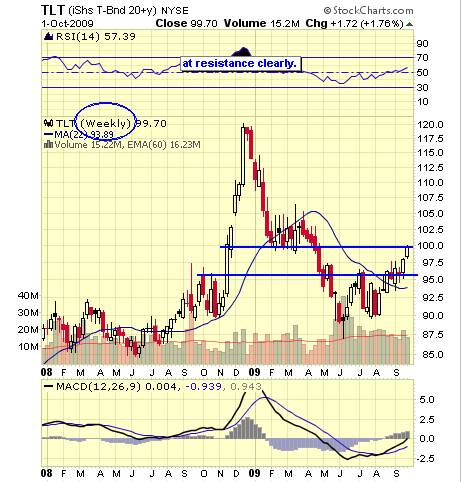This screenshot has width=461, height=482.
Task: Click the 'at resistance clearly.' annotation box
Action: click(x=241, y=63)
